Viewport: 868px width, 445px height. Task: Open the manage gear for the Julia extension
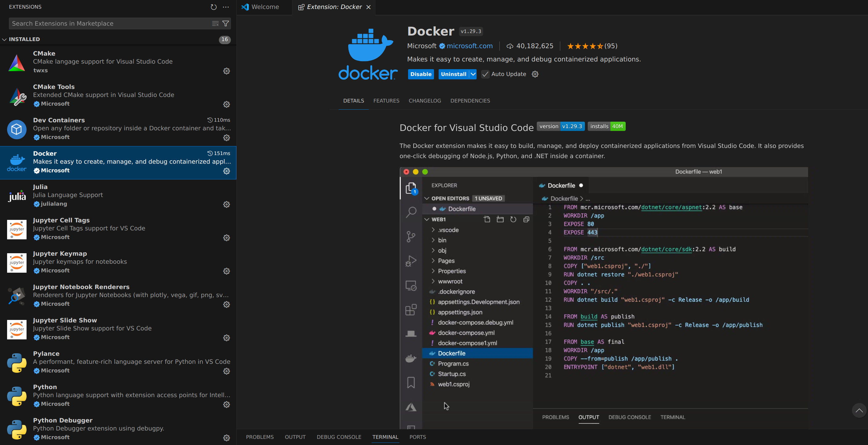[x=227, y=205]
